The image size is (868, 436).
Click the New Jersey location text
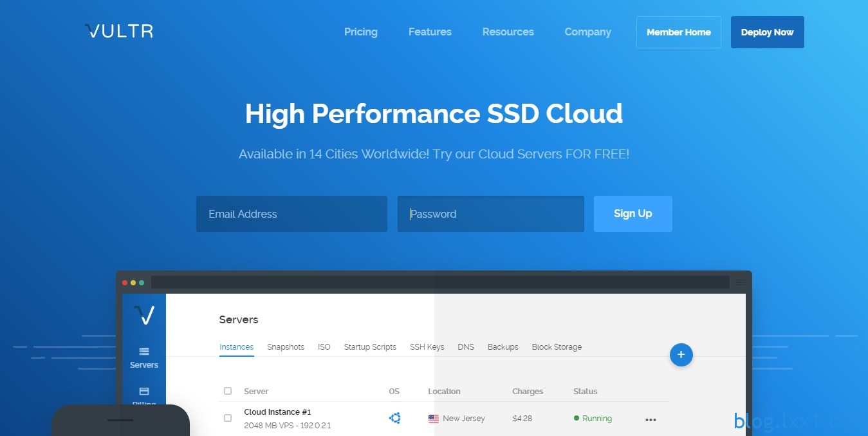coord(464,418)
